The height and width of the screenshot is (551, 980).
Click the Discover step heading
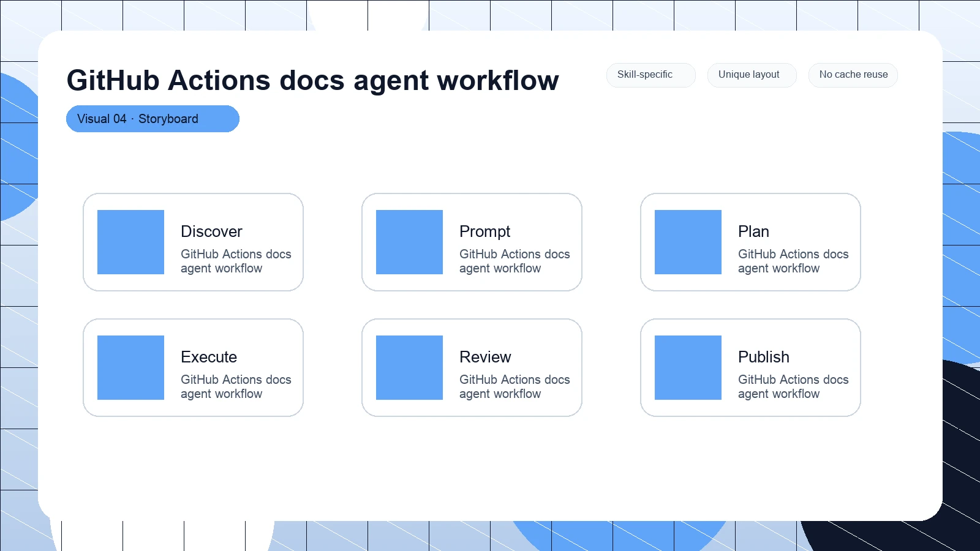coord(211,231)
